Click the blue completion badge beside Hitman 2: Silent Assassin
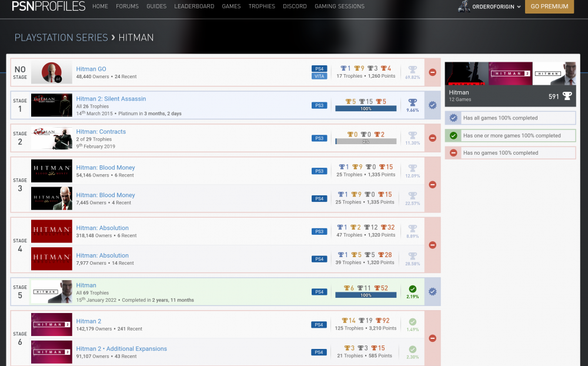Viewport: 588px width, 366px height. click(432, 105)
